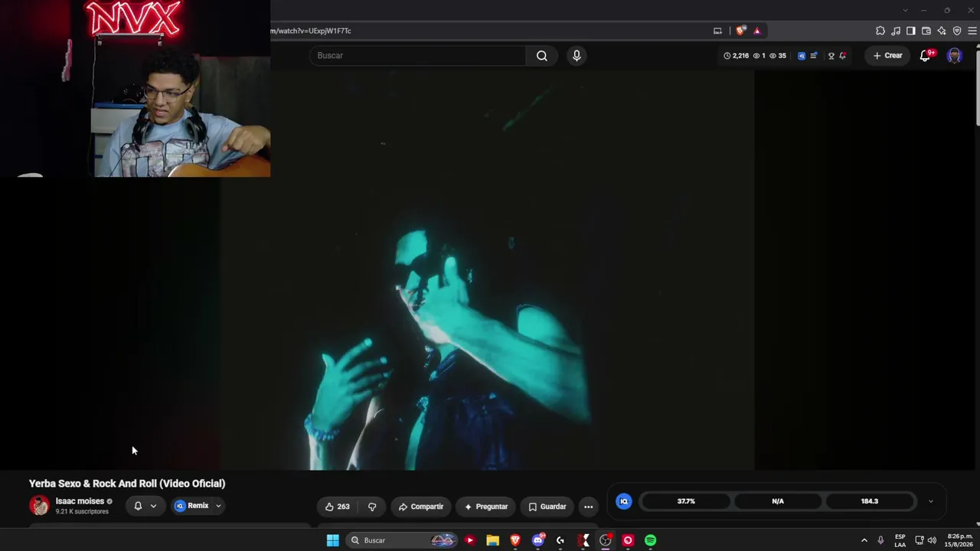
Task: Click the install app icon in address bar
Action: [x=717, y=31]
